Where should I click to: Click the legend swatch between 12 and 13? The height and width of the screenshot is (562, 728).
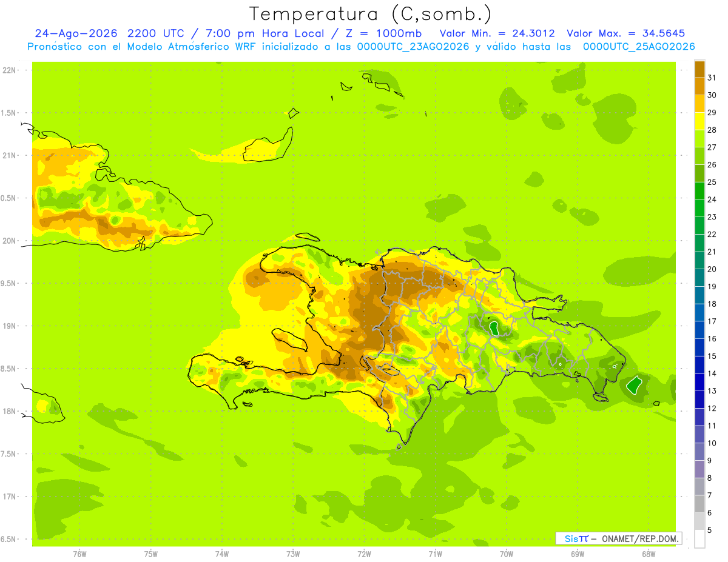tap(699, 400)
